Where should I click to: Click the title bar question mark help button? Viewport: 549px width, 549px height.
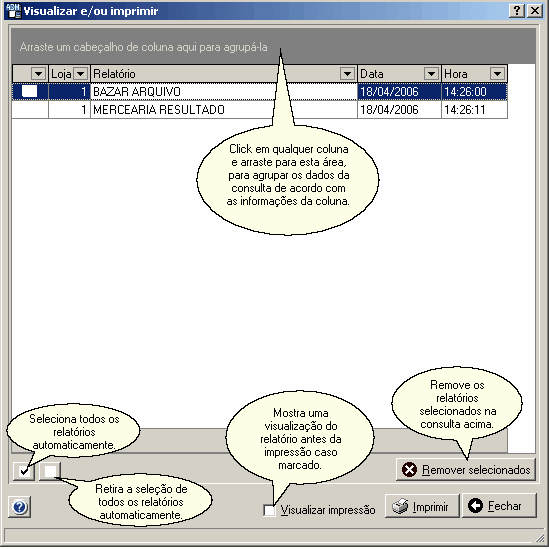click(x=517, y=11)
